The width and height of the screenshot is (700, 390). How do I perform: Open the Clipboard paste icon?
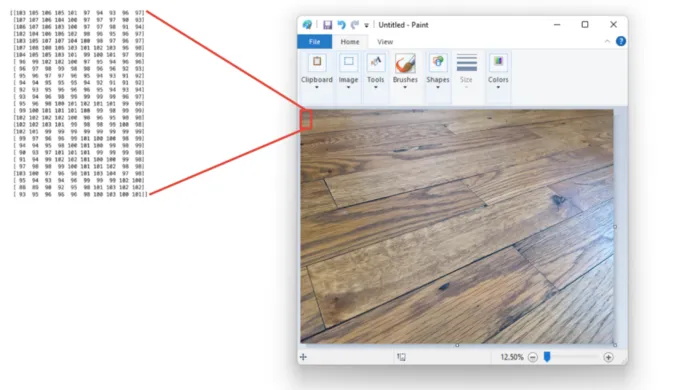click(317, 62)
